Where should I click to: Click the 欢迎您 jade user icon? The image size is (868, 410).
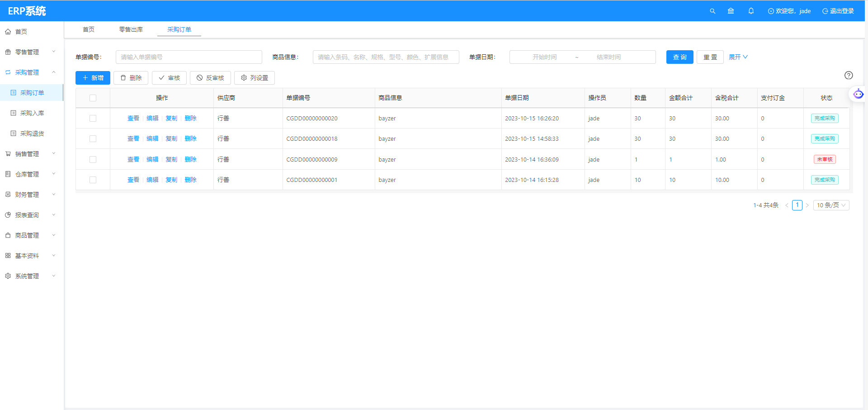click(x=771, y=11)
